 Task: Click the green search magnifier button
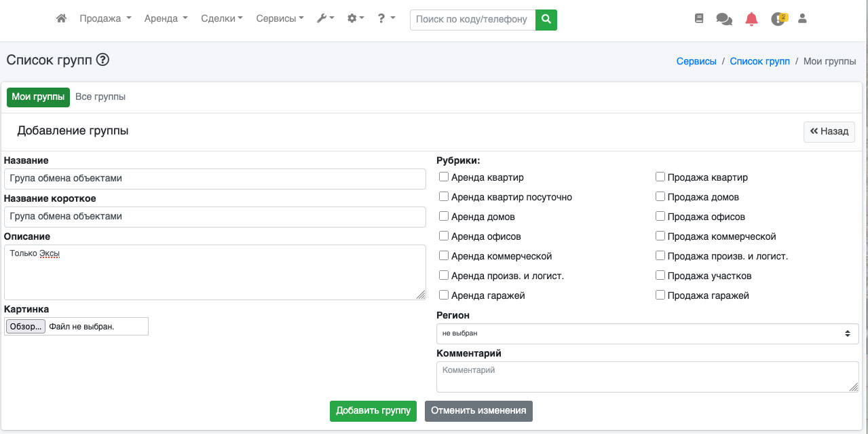tap(546, 20)
